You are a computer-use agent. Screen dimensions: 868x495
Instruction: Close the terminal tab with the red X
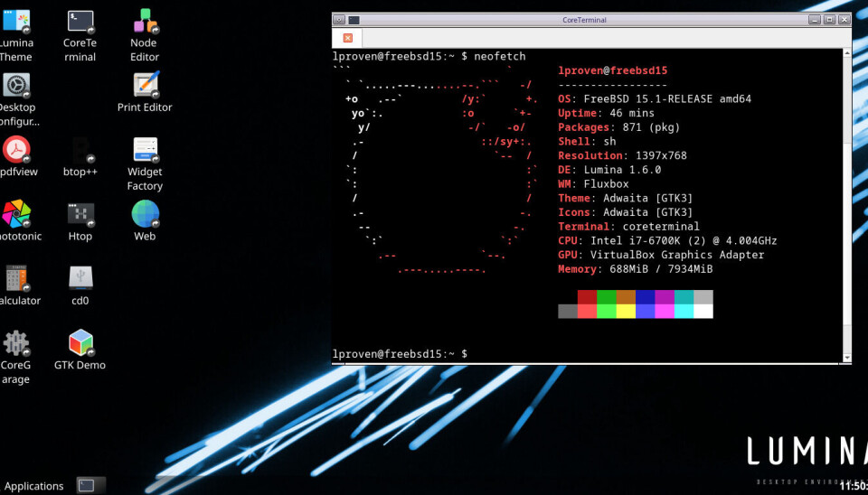[347, 38]
